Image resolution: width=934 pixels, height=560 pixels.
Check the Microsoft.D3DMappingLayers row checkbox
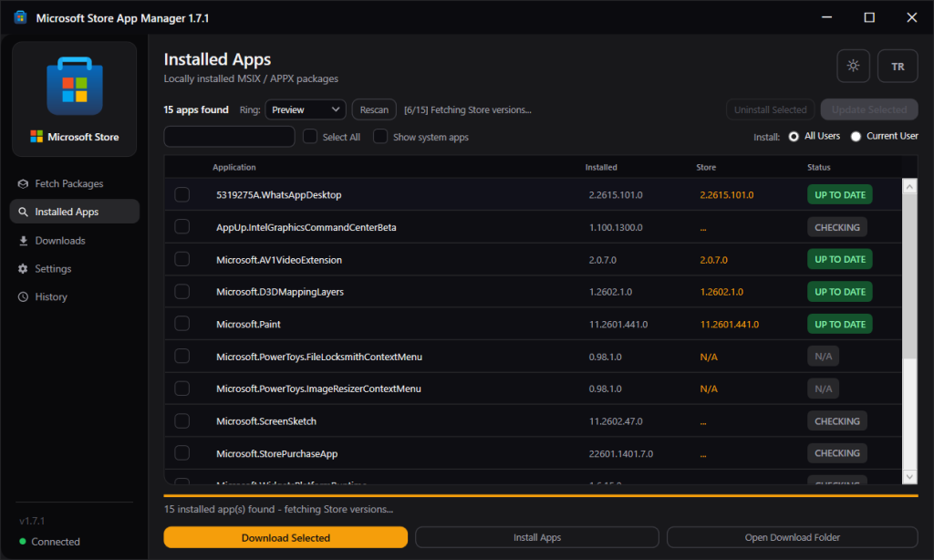click(x=182, y=291)
